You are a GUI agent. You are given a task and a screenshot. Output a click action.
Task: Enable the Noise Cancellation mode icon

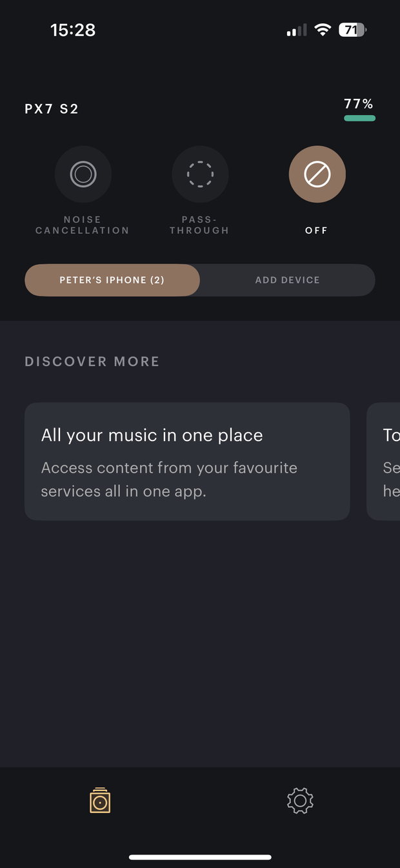coord(83,174)
